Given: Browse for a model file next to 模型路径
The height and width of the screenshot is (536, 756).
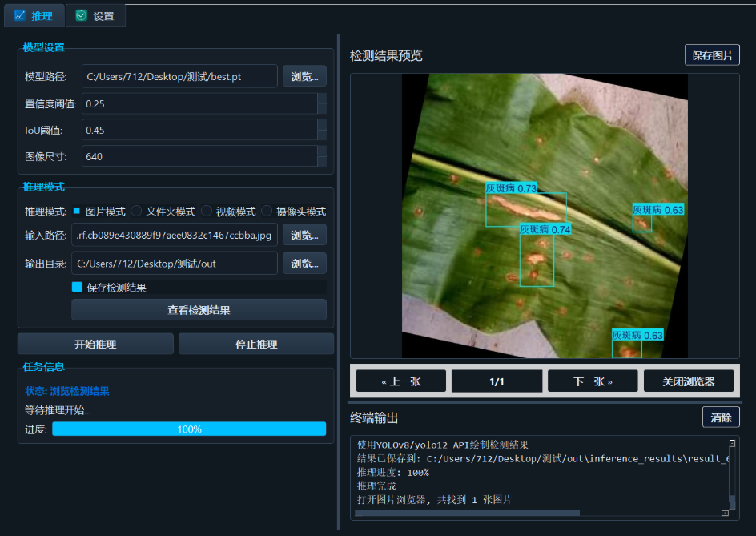Looking at the screenshot, I should pos(304,76).
